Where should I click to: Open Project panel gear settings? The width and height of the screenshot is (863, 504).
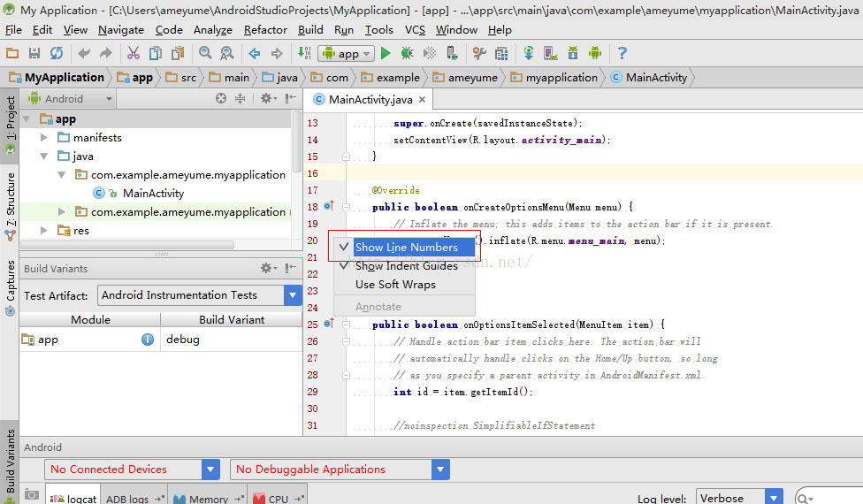(268, 98)
